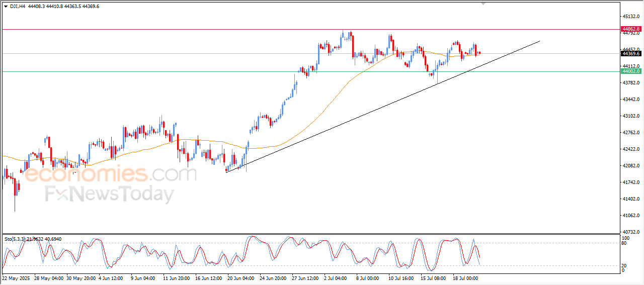The height and width of the screenshot is (285, 644).
Task: Click the current price label 44369.6
Action: (x=631, y=53)
